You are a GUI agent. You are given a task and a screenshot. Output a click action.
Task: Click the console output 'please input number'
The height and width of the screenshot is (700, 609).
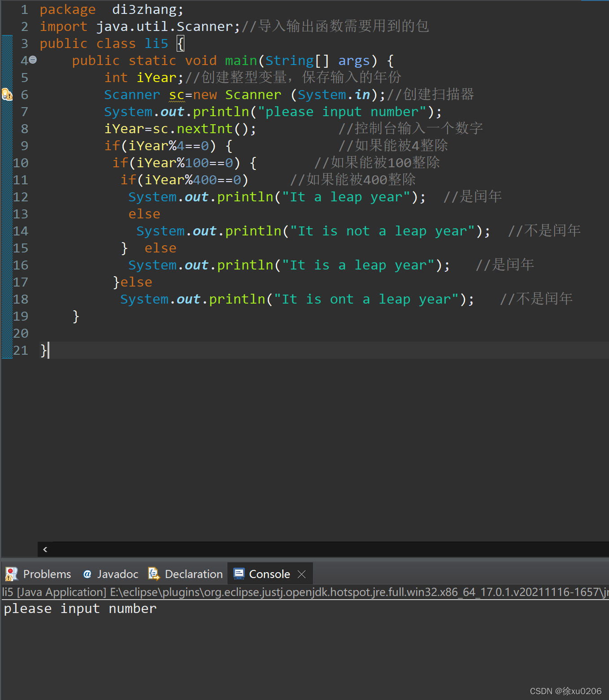coord(80,609)
